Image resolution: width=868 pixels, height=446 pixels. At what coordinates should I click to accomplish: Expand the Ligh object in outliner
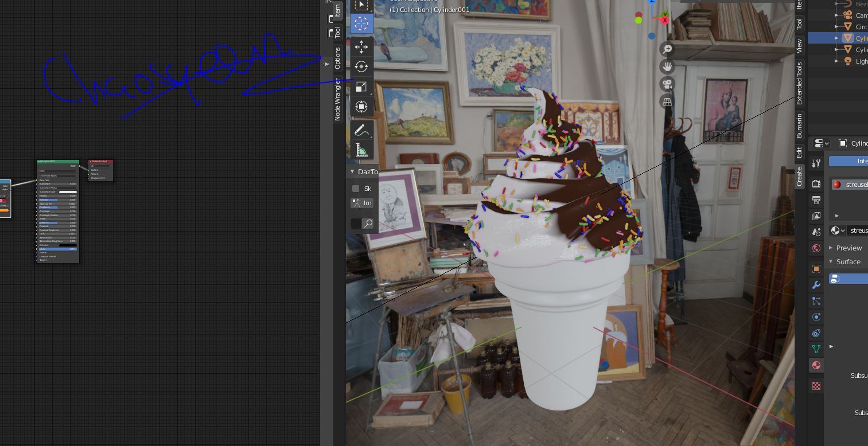tap(837, 61)
